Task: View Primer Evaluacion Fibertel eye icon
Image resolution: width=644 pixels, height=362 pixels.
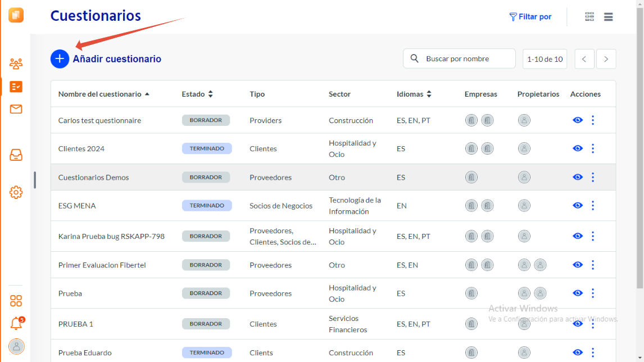Action: tap(578, 265)
